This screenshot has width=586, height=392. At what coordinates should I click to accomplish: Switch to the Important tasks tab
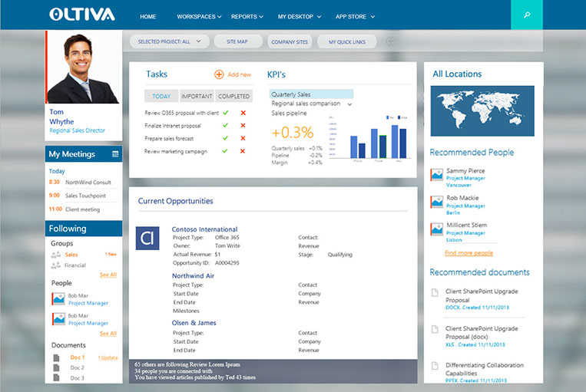(x=197, y=97)
